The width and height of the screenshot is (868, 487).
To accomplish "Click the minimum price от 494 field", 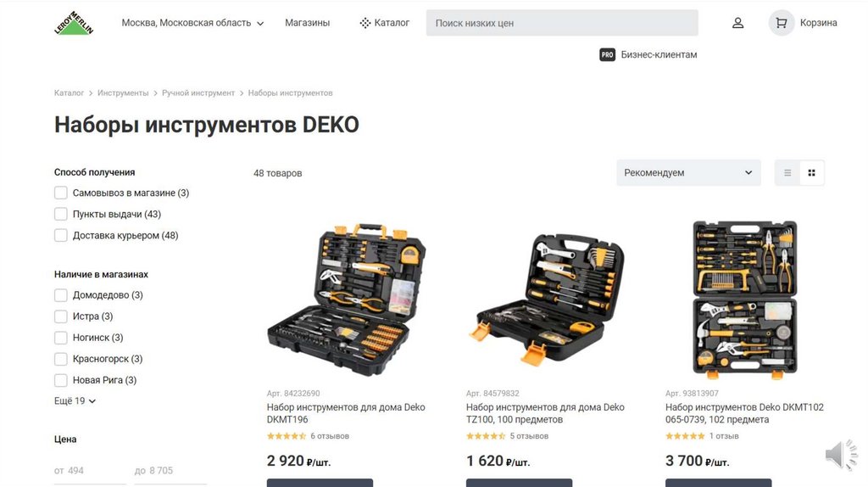I will (90, 470).
